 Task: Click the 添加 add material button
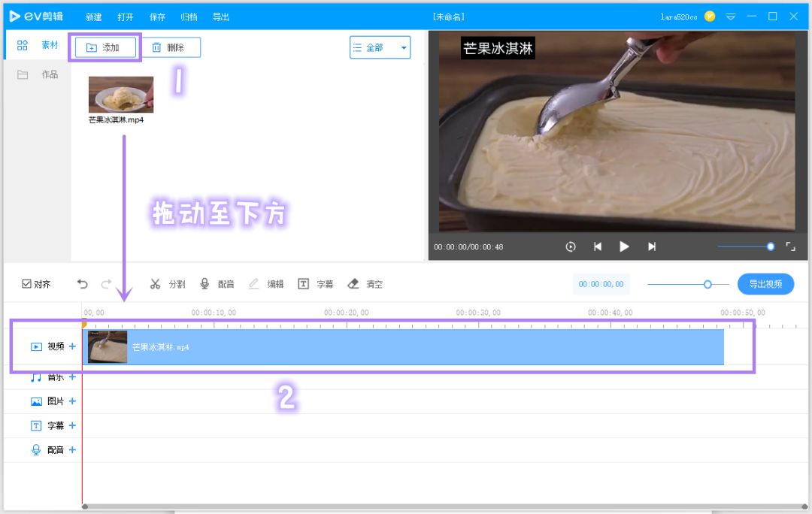tap(105, 47)
